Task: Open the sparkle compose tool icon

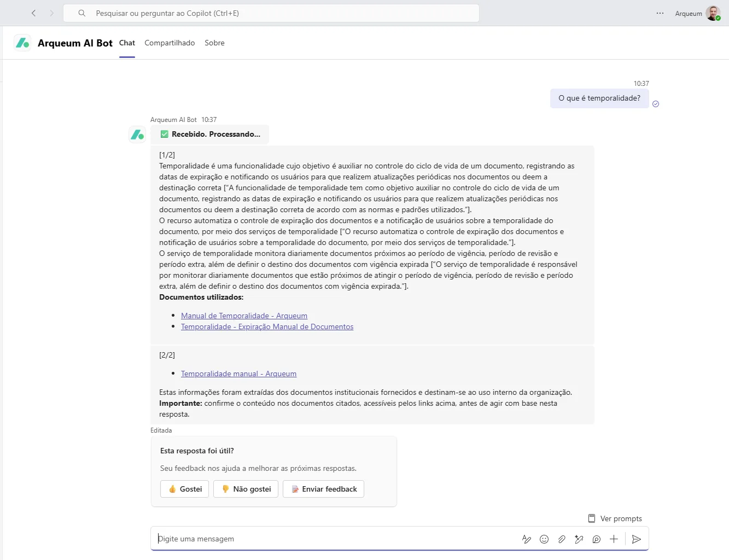Action: 579,539
